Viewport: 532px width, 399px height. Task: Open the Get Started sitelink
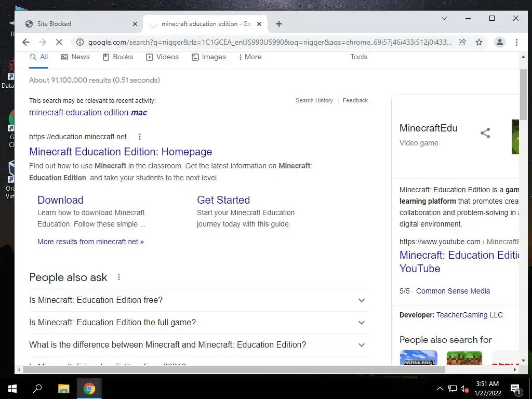223,200
